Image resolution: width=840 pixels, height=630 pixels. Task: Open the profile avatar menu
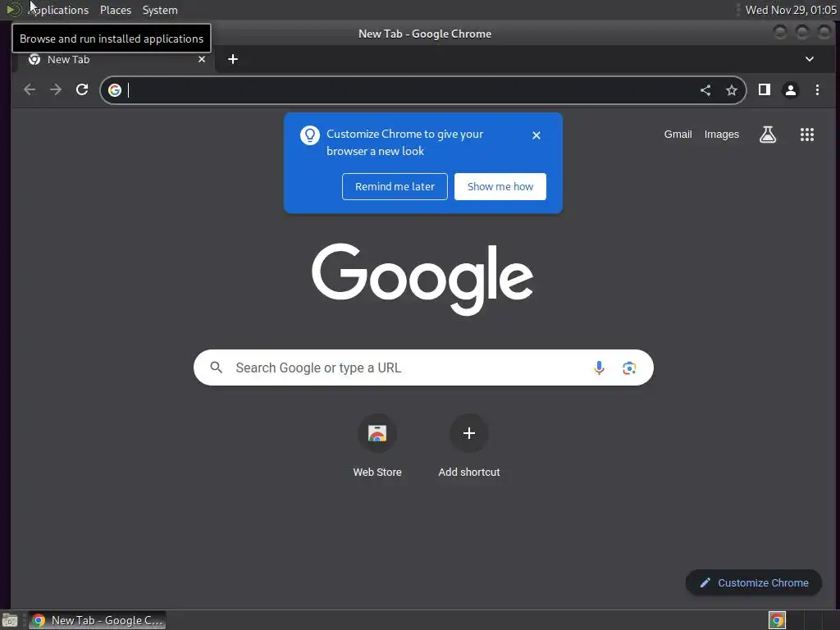tap(791, 90)
